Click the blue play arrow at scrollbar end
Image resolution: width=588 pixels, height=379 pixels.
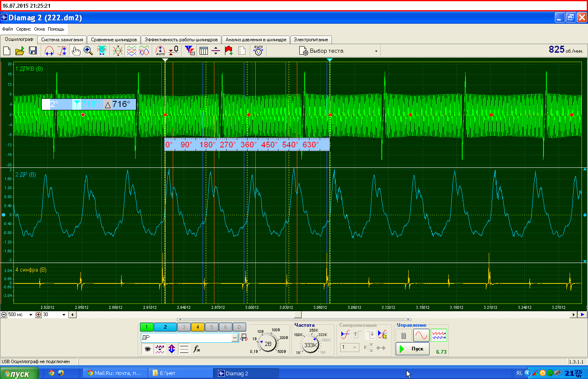583,314
